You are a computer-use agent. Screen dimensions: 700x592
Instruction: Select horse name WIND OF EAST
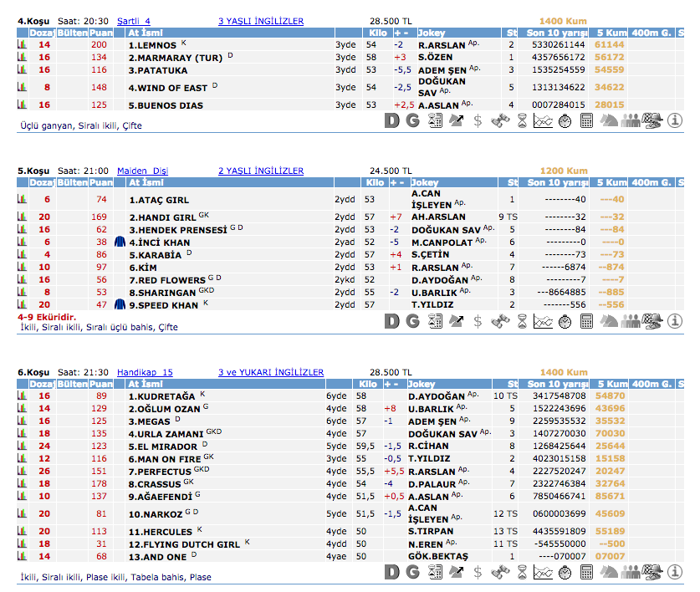click(168, 87)
